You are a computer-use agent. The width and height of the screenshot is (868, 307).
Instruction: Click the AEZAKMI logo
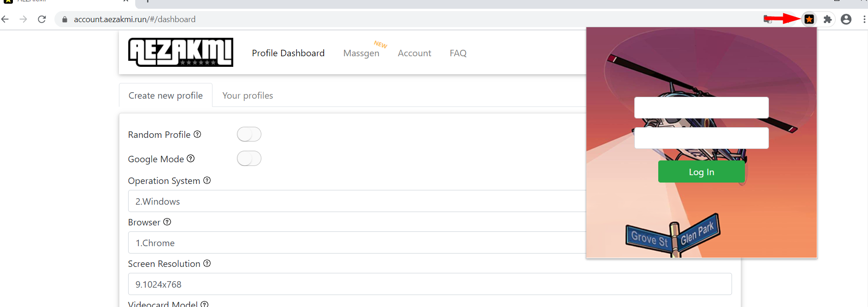[181, 53]
